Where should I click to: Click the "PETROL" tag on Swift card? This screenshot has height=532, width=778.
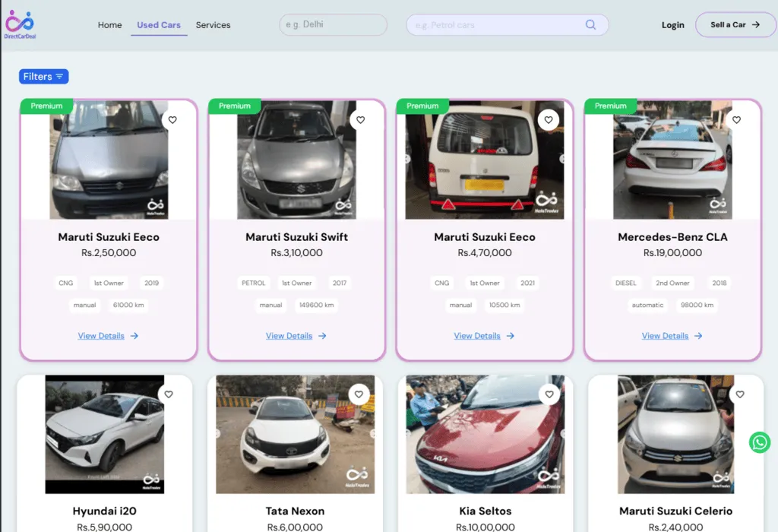pos(254,283)
